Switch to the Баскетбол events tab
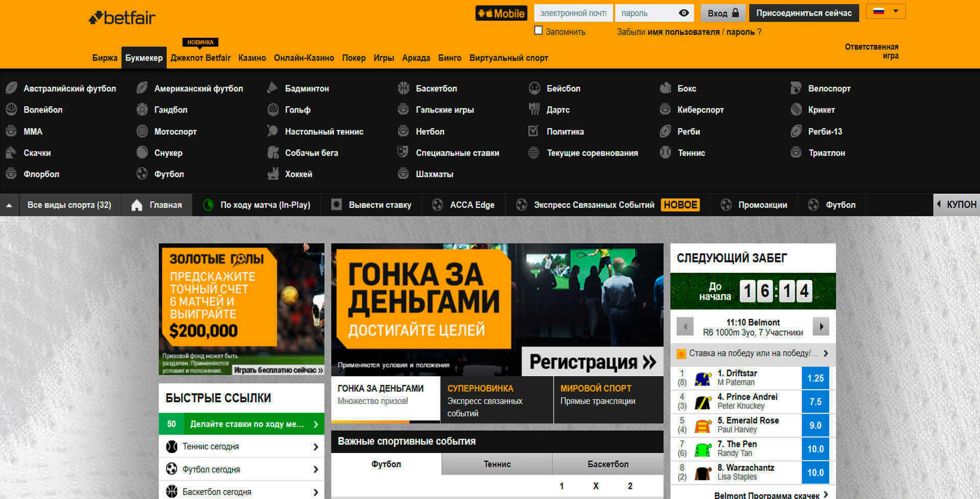 pyautogui.click(x=607, y=464)
